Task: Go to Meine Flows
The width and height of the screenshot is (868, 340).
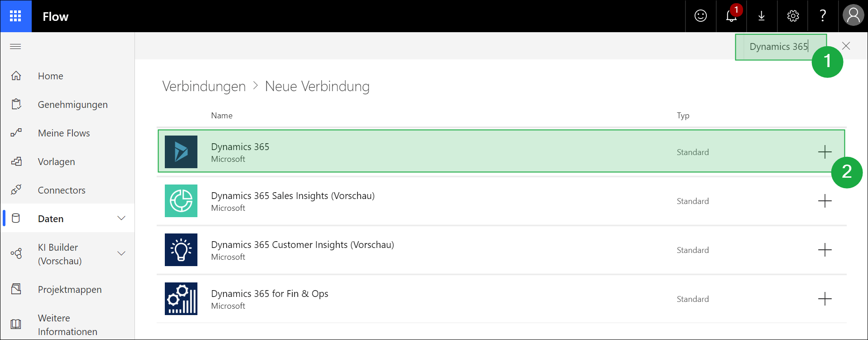Action: (64, 133)
